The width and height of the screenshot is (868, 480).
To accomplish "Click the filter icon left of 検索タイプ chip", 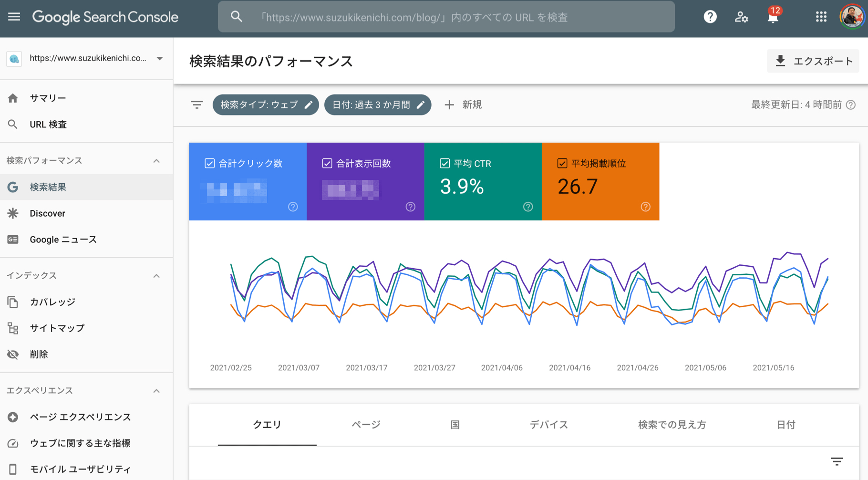I will coord(197,105).
